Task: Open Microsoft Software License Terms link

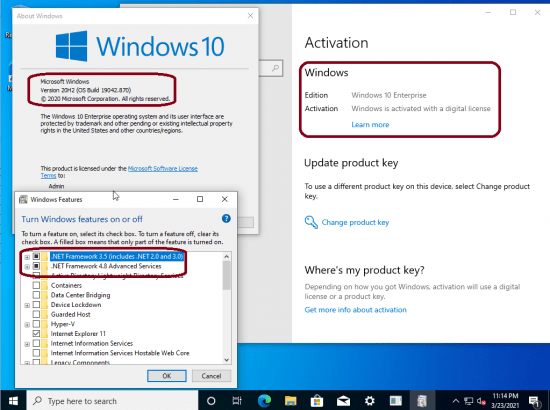Action: [162, 168]
